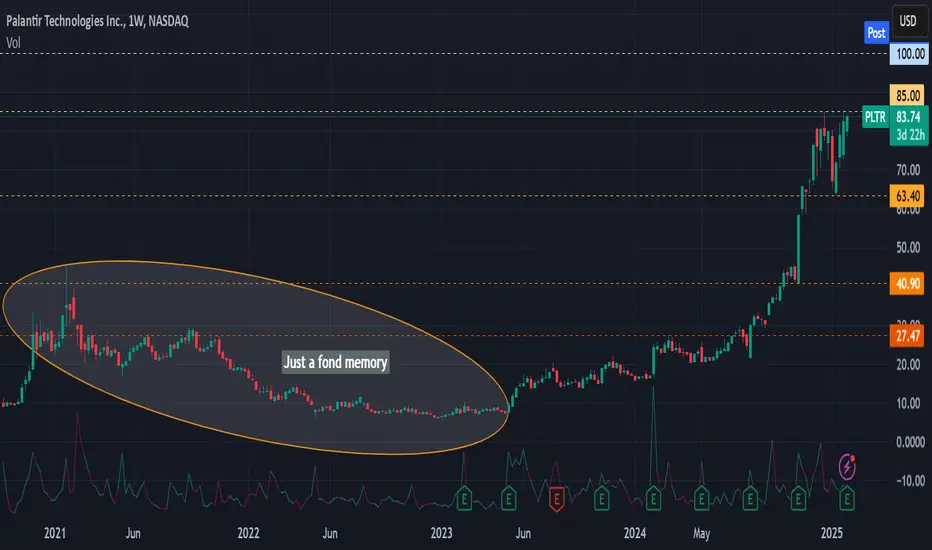Viewport: 932px width, 550px height.
Task: Open the first green earnings marker after 2023
Action: pyautogui.click(x=464, y=499)
